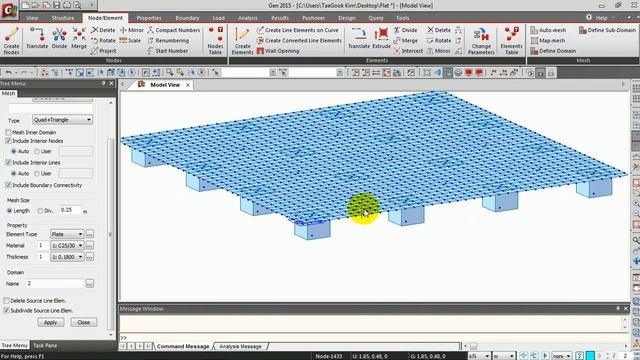Viewport: 640px width, 360px height.
Task: Open the Nodes Table
Action: pyautogui.click(x=215, y=40)
